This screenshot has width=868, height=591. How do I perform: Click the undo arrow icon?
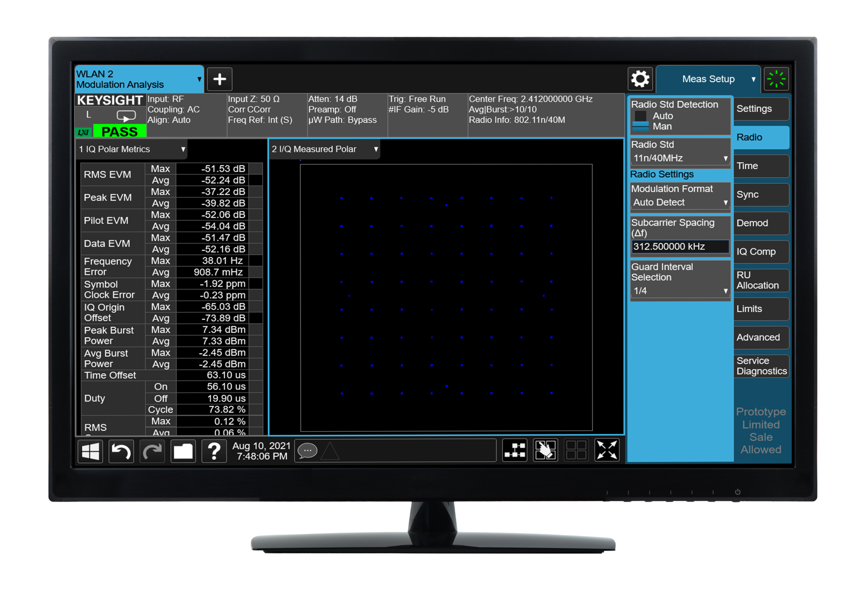point(121,452)
